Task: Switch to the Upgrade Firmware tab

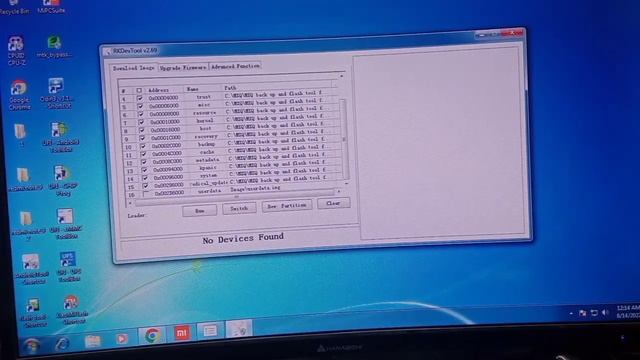Action: [183, 67]
